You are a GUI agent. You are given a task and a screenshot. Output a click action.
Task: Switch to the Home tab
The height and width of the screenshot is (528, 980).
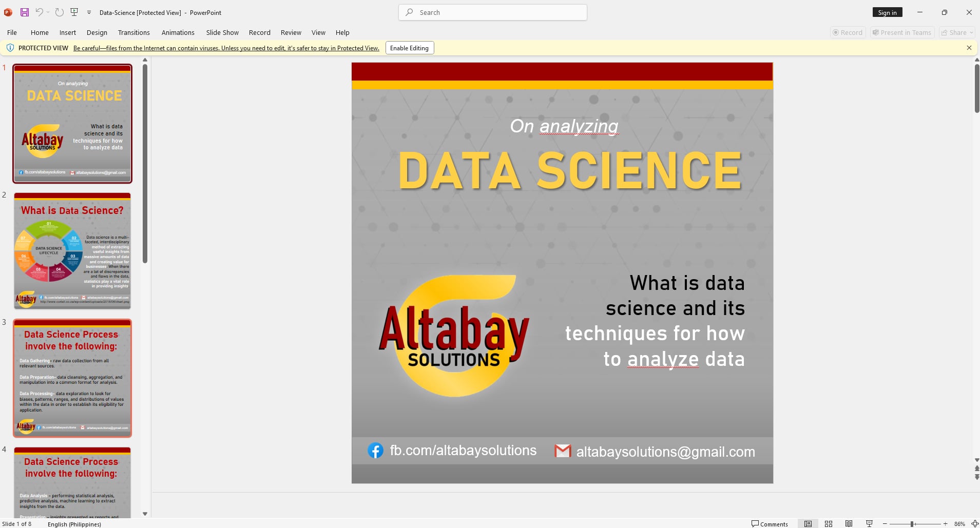click(x=40, y=32)
